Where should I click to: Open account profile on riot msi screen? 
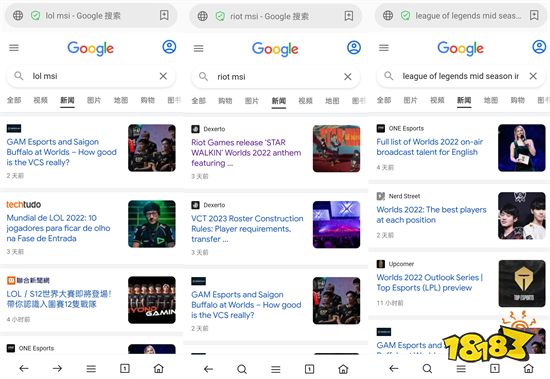click(354, 47)
